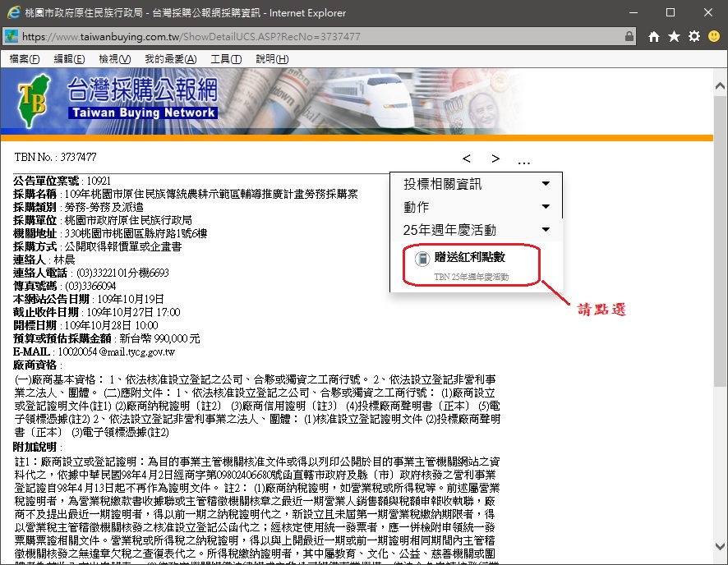This screenshot has height=565, width=728.
Task: Open Favorites star icon
Action: [x=674, y=37]
